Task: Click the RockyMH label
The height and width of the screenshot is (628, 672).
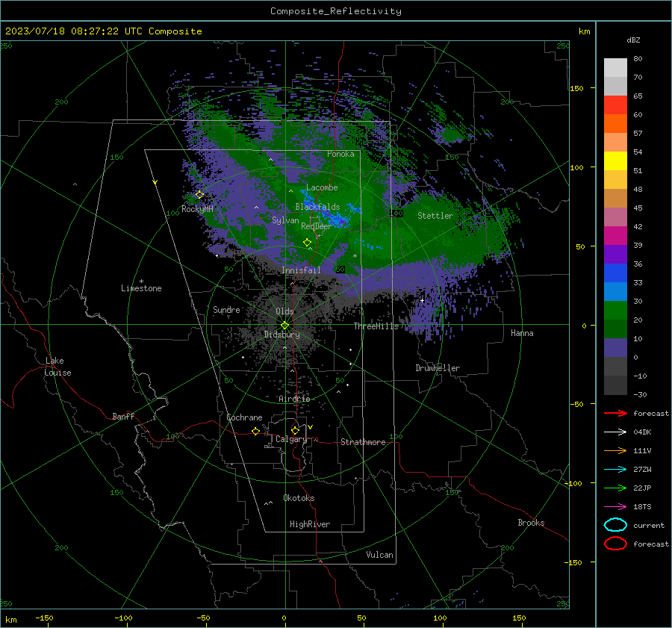Action: pos(197,209)
